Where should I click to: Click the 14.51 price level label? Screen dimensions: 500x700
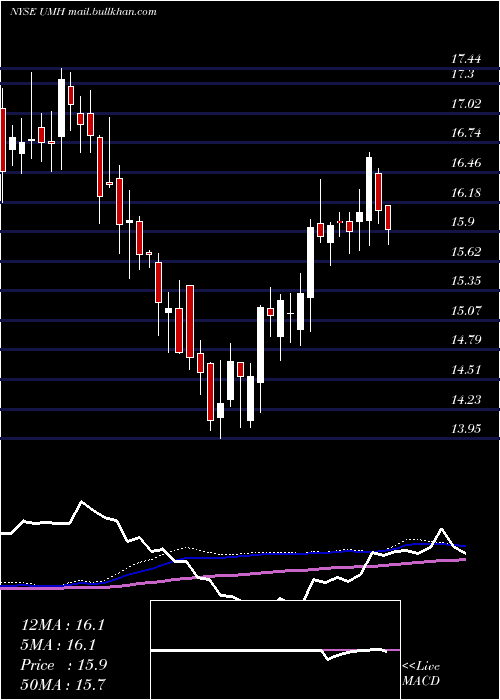[466, 370]
